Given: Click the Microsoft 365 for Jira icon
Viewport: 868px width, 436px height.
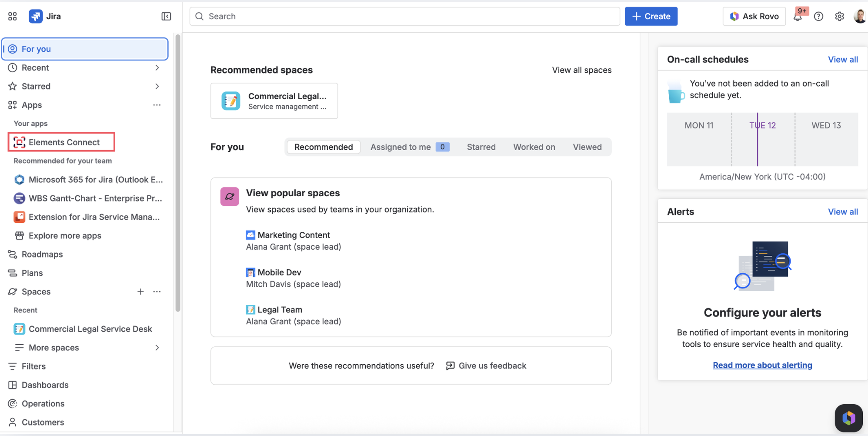Looking at the screenshot, I should click(x=20, y=180).
